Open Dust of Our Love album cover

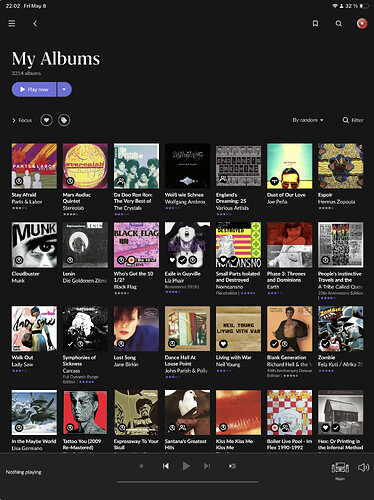click(x=289, y=166)
